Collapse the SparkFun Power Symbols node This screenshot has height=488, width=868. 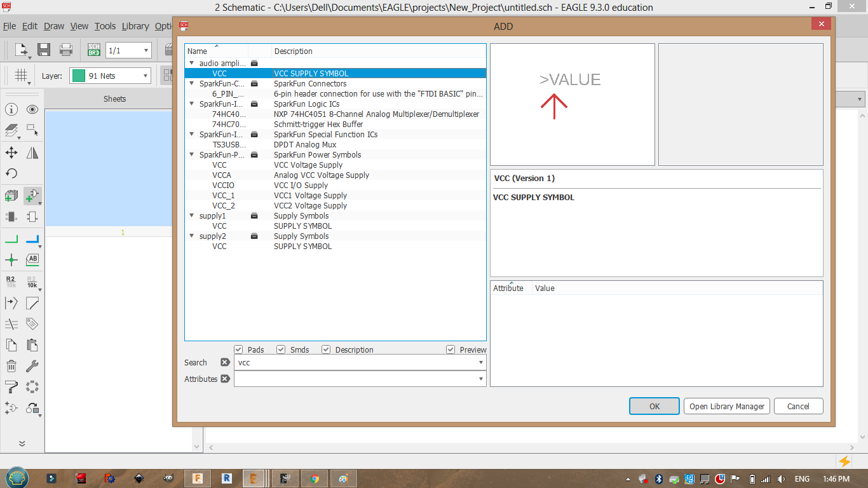(191, 154)
